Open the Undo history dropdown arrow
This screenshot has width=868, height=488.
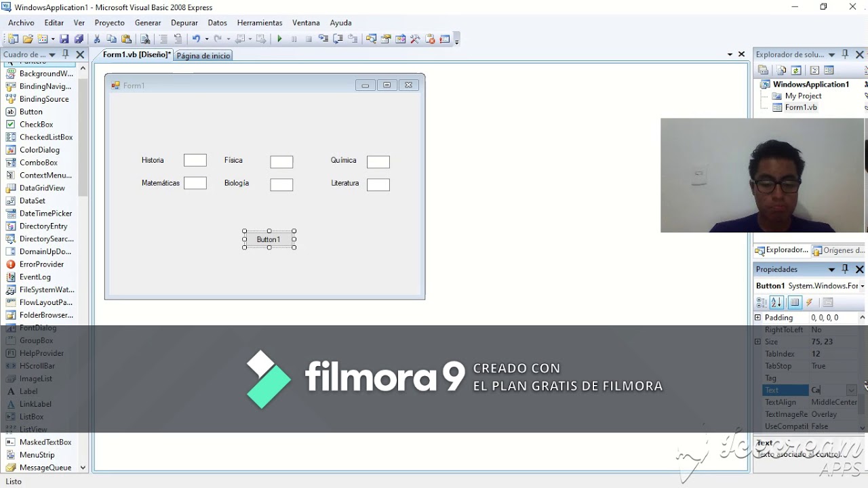[x=206, y=39]
